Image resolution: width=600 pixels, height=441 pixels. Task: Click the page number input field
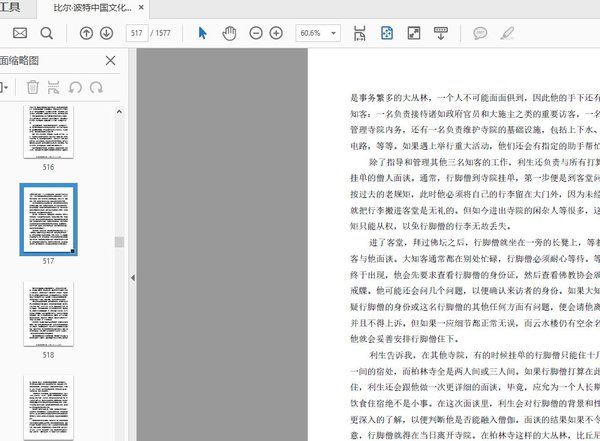pyautogui.click(x=136, y=33)
